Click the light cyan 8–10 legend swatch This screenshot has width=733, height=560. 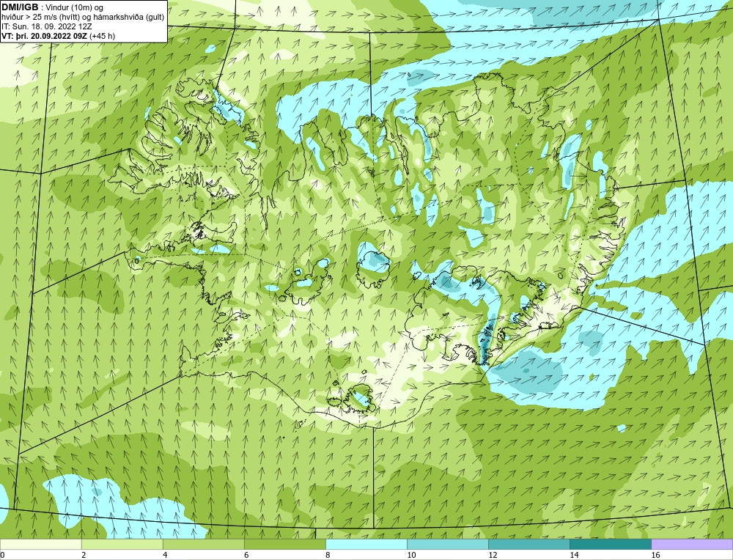pyautogui.click(x=366, y=544)
